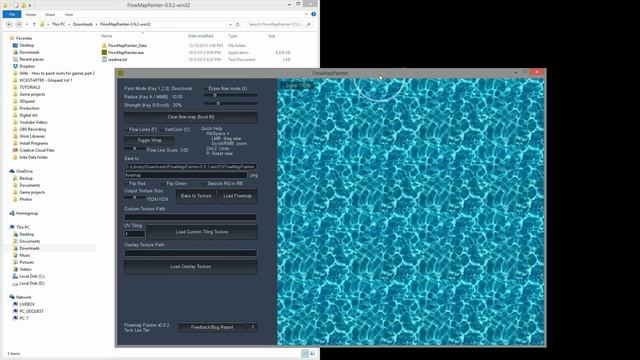Click Save to path input field
Screen dimensions: 640x360
(191, 167)
